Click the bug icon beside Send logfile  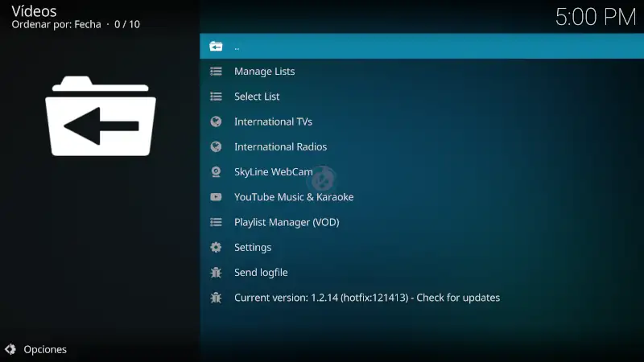coord(216,273)
